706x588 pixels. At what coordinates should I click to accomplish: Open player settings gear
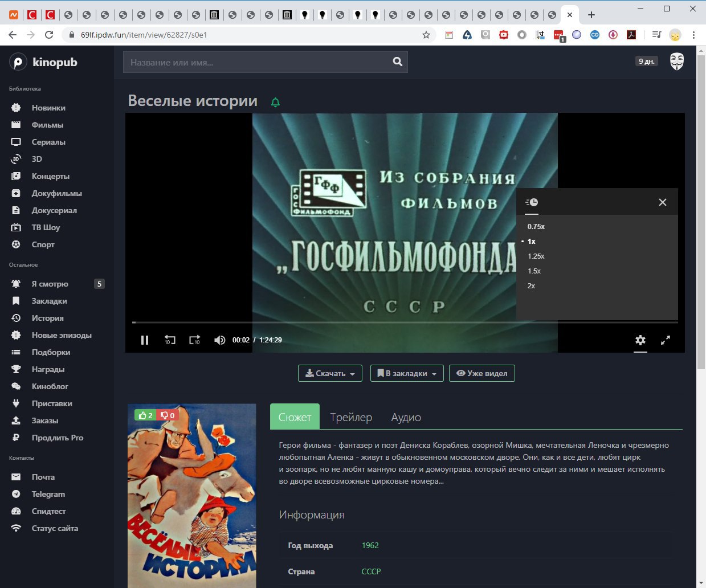point(640,340)
